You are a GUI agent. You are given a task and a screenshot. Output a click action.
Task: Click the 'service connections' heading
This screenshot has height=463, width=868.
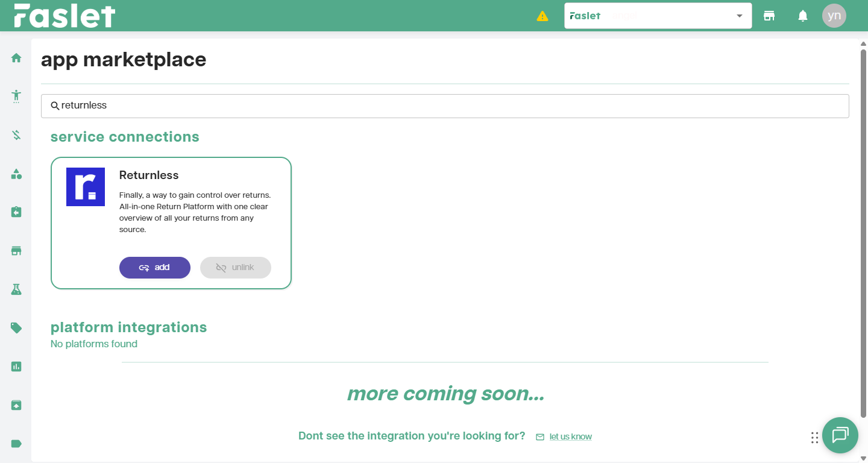(x=125, y=137)
